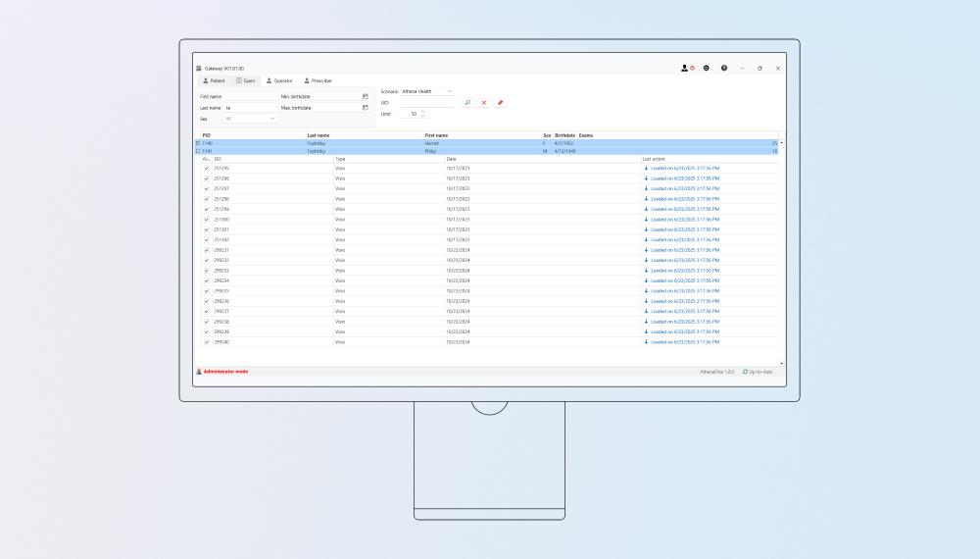The width and height of the screenshot is (980, 559).
Task: Click the green Up-to-date refresh icon
Action: 746,372
